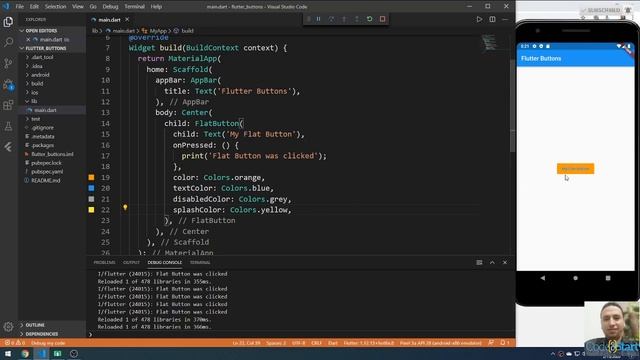Click MyApp in the breadcrumb

(158, 31)
